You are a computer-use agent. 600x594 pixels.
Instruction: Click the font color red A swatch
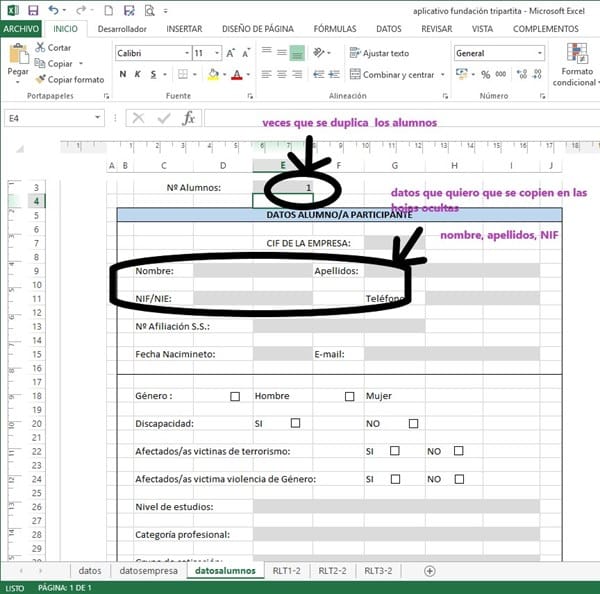(236, 75)
